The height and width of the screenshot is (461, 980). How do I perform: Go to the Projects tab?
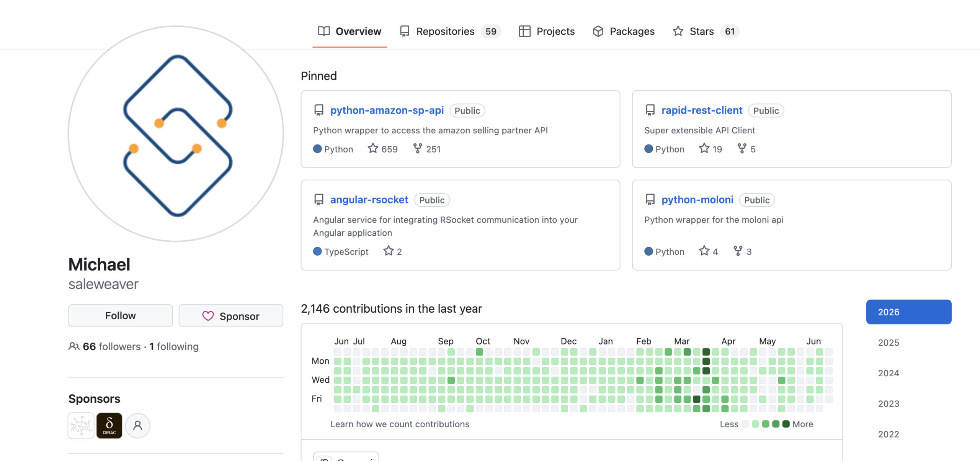tap(547, 31)
